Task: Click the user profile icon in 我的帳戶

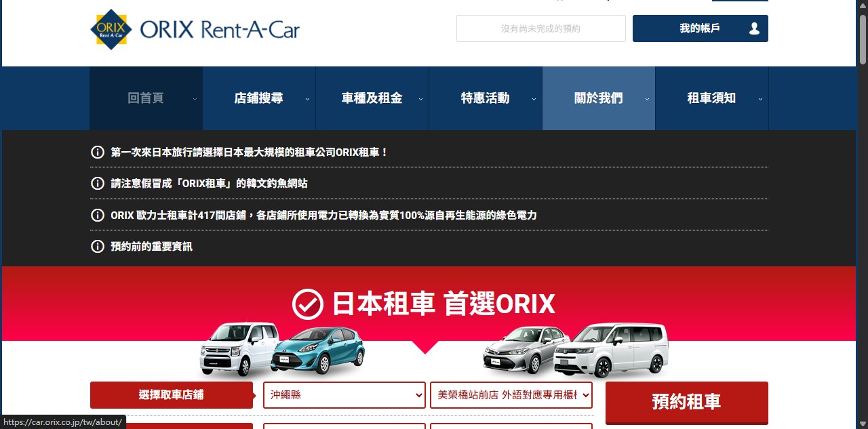Action: pyautogui.click(x=754, y=28)
